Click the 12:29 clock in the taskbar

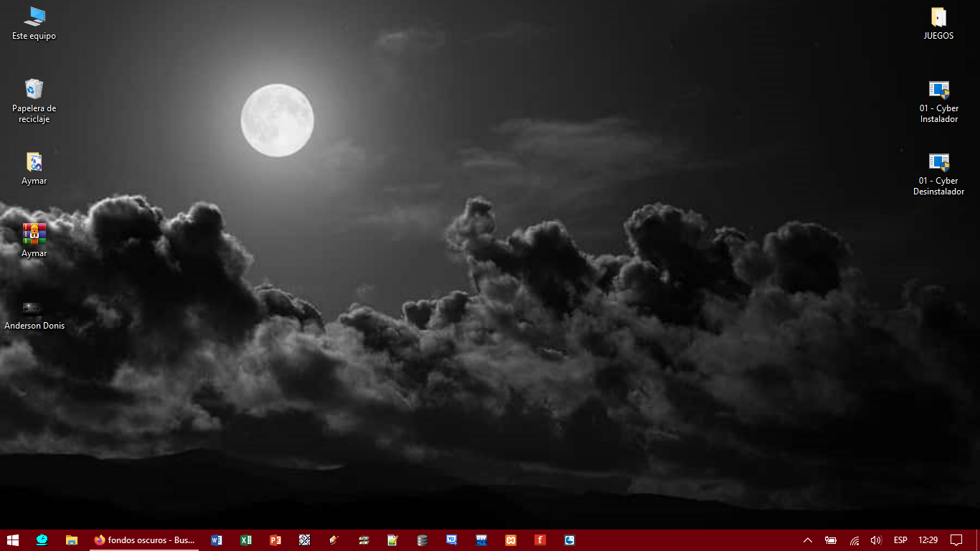click(x=928, y=540)
